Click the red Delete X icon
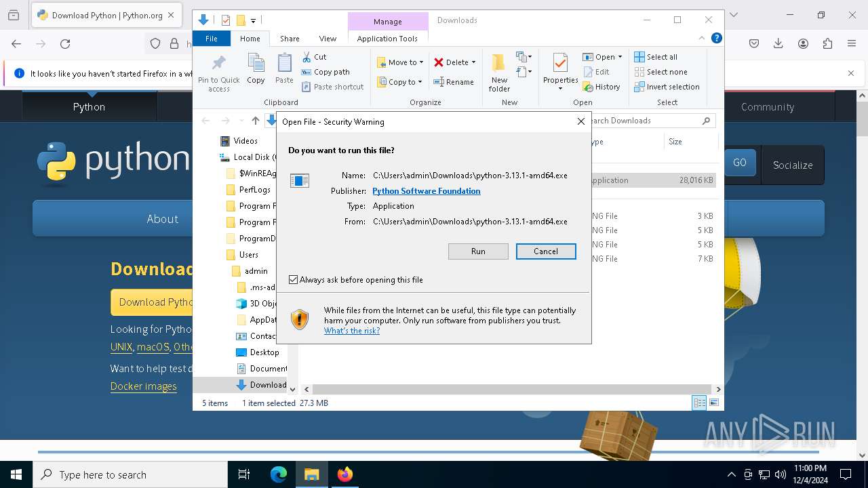The height and width of the screenshot is (488, 868). pyautogui.click(x=439, y=62)
